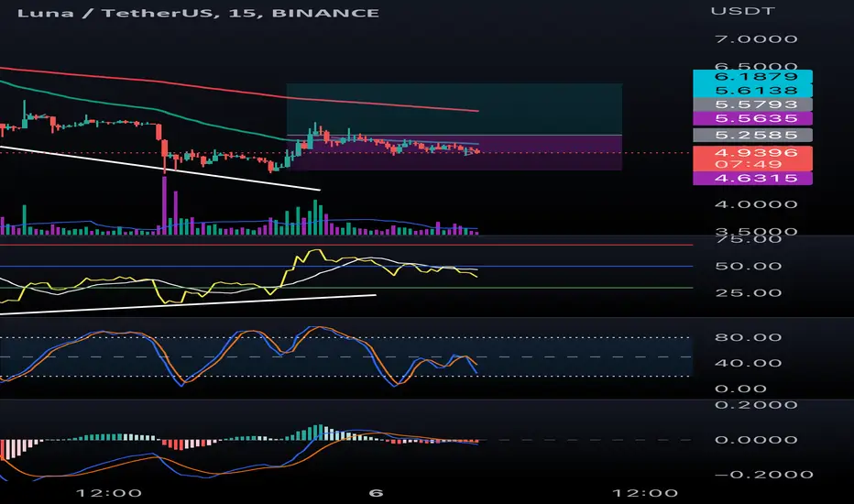This screenshot has width=854, height=504.
Task: Click the 75.00 RSI axis value
Action: point(749,239)
